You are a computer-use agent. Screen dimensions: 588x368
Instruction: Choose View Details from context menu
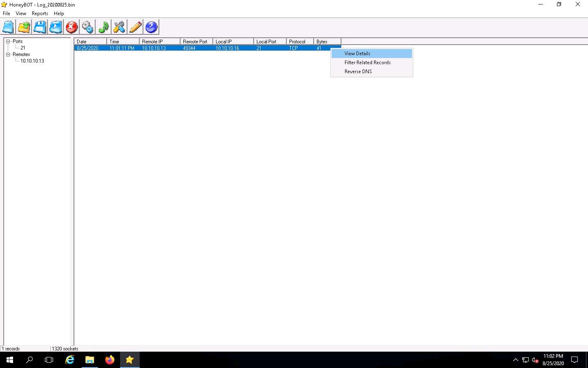pyautogui.click(x=372, y=54)
